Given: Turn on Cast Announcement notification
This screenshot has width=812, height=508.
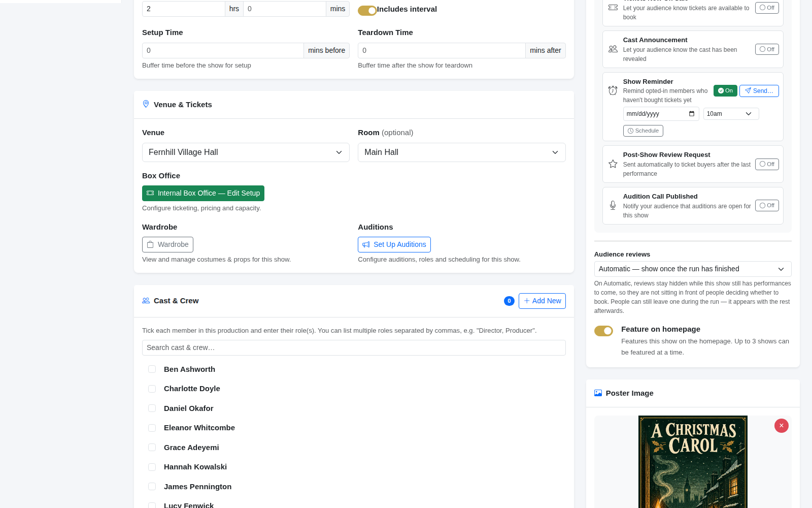Looking at the screenshot, I should click(767, 49).
